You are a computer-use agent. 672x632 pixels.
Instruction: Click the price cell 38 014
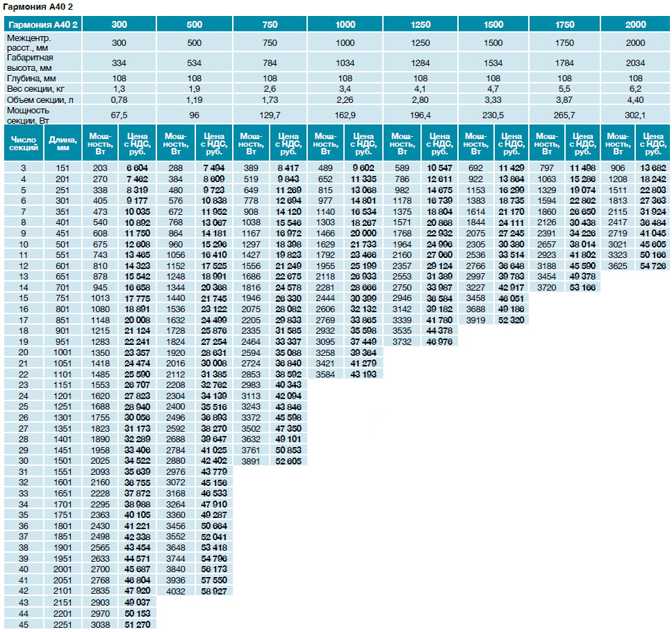[582, 245]
